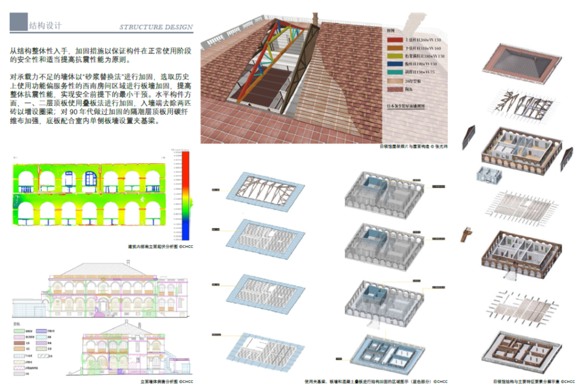Click the gray square beside 结构设计 title

click(18, 22)
